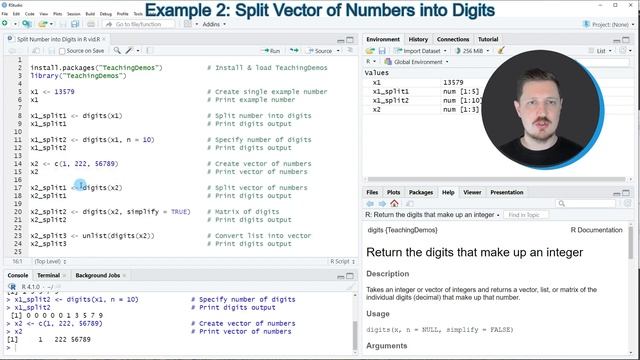Switch to the History tab
The height and width of the screenshot is (360, 640).
point(418,39)
